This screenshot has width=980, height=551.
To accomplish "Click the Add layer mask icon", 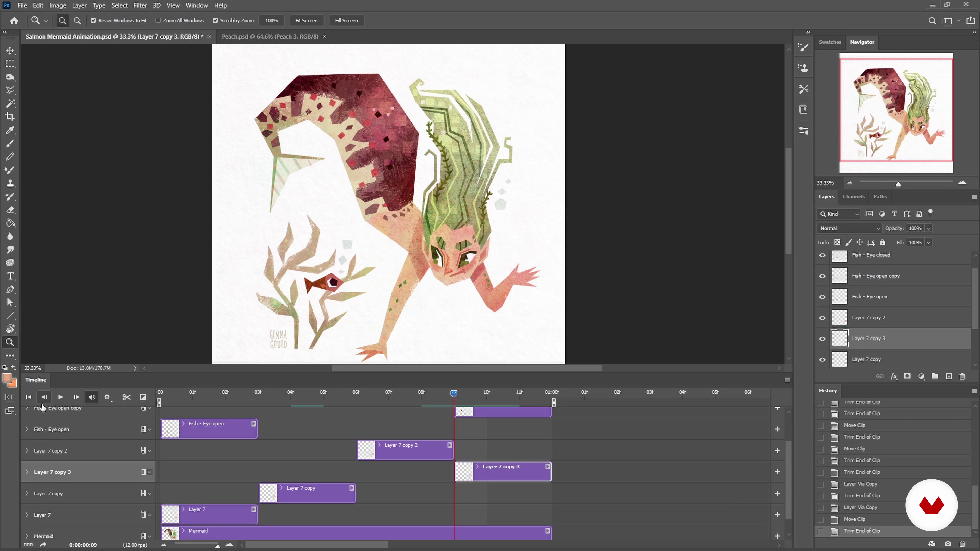I will tap(907, 377).
